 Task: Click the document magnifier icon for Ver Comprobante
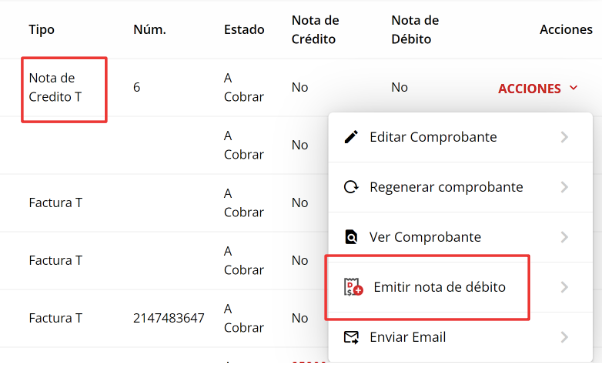tap(351, 237)
